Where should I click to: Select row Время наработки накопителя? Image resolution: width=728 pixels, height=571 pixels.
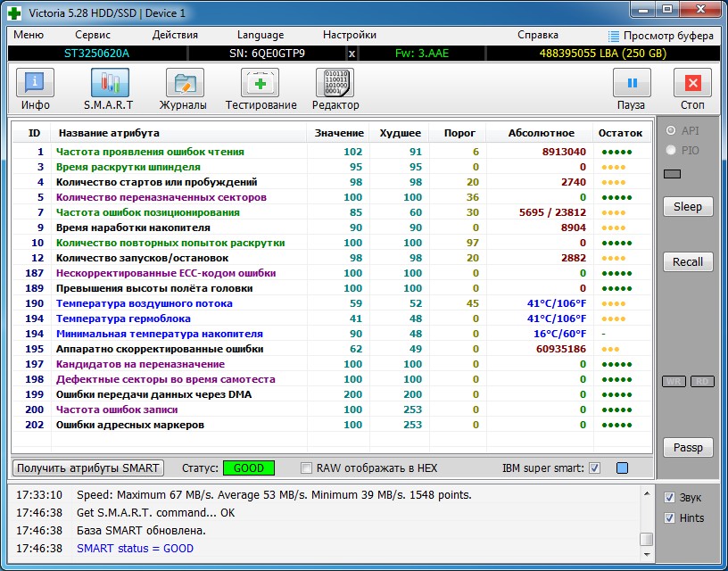[332, 228]
